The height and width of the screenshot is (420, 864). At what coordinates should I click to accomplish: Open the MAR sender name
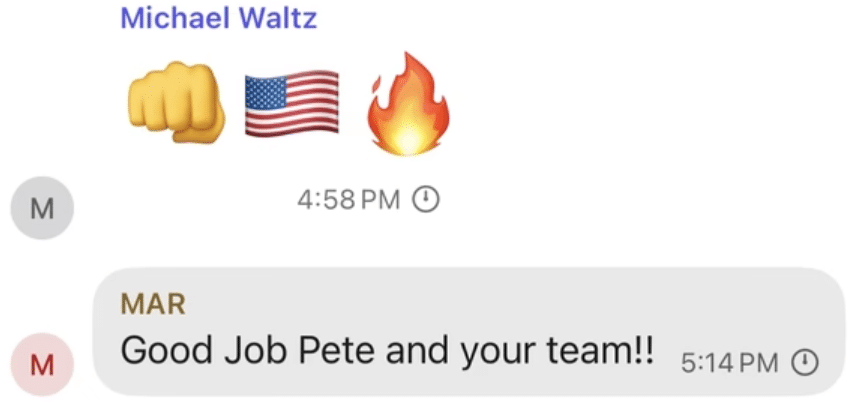152,304
